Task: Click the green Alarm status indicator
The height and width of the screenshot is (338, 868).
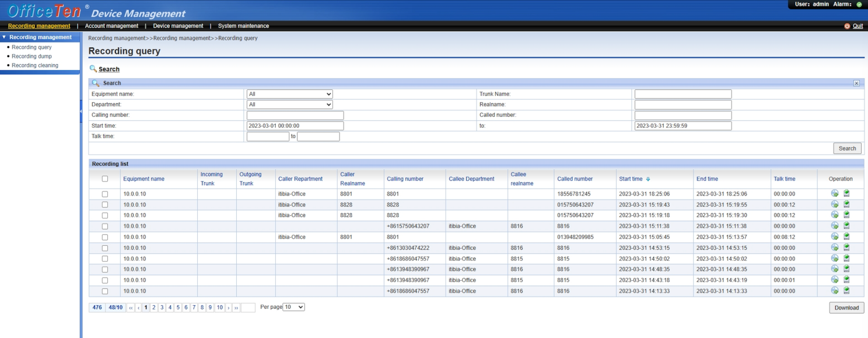Action: tap(859, 5)
